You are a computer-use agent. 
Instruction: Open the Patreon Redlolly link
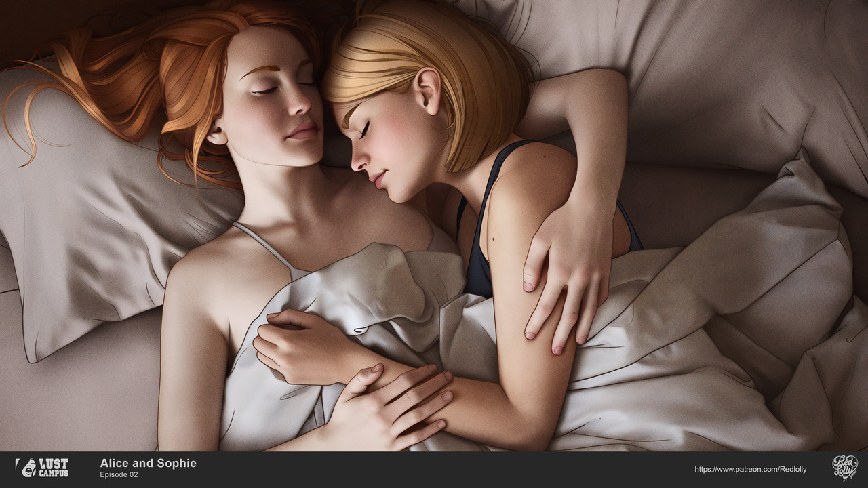tap(751, 469)
